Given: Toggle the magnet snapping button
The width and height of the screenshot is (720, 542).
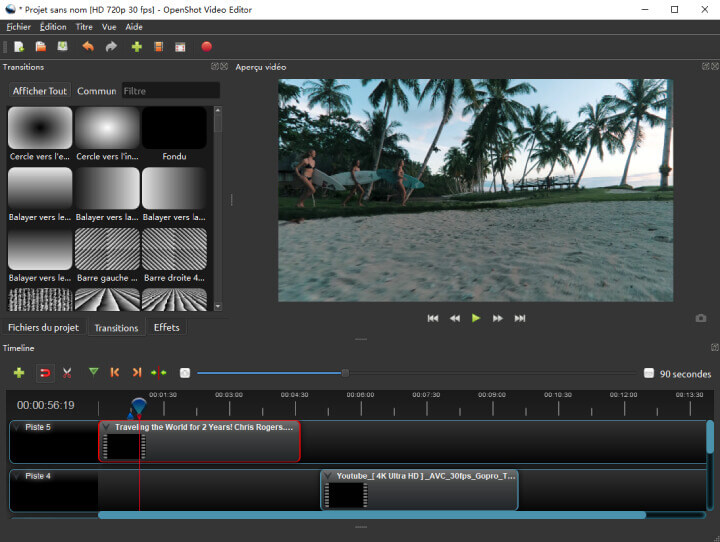Looking at the screenshot, I should tap(44, 373).
